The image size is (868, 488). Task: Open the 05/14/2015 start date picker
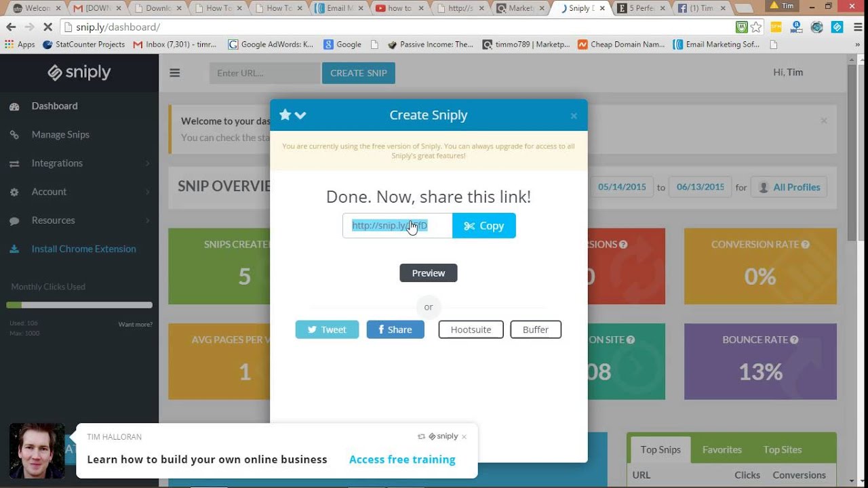tap(622, 187)
